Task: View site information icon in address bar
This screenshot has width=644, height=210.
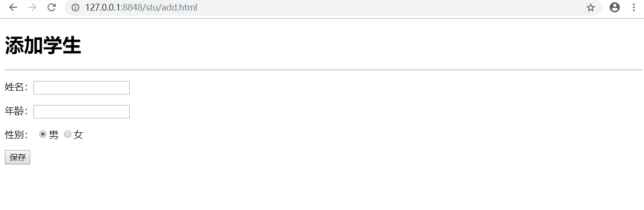Action: (75, 8)
